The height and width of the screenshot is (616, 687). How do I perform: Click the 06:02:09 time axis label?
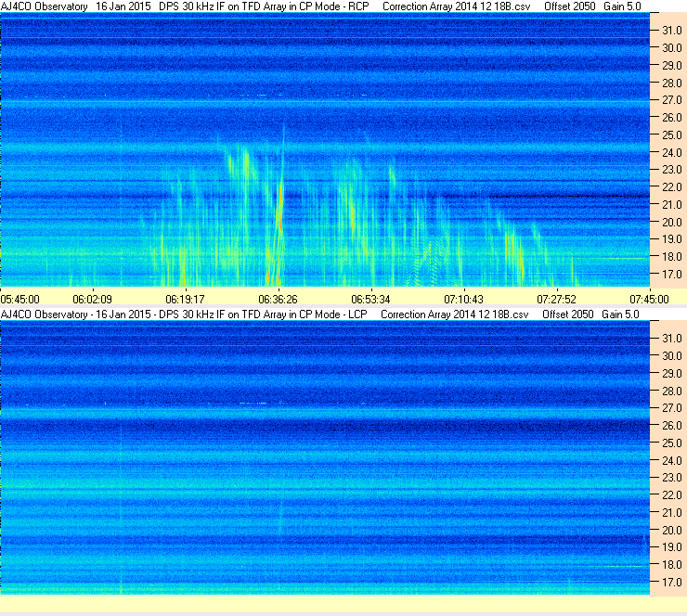92,300
